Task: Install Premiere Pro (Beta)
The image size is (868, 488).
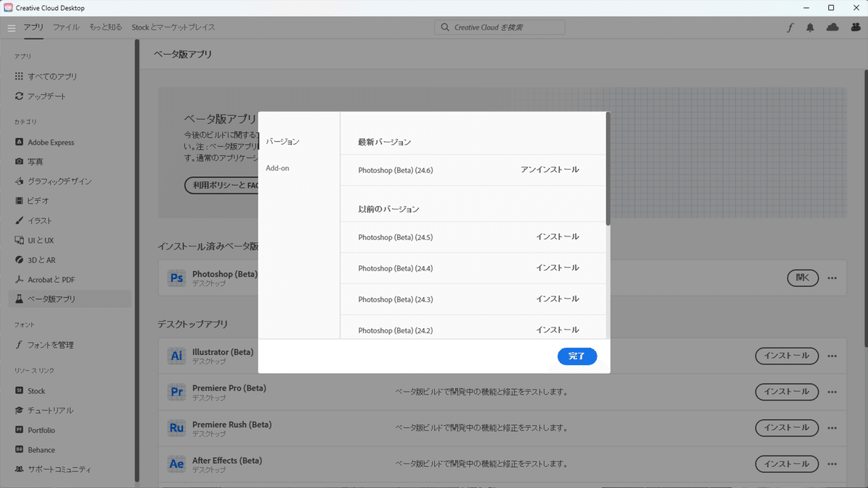Action: 787,392
